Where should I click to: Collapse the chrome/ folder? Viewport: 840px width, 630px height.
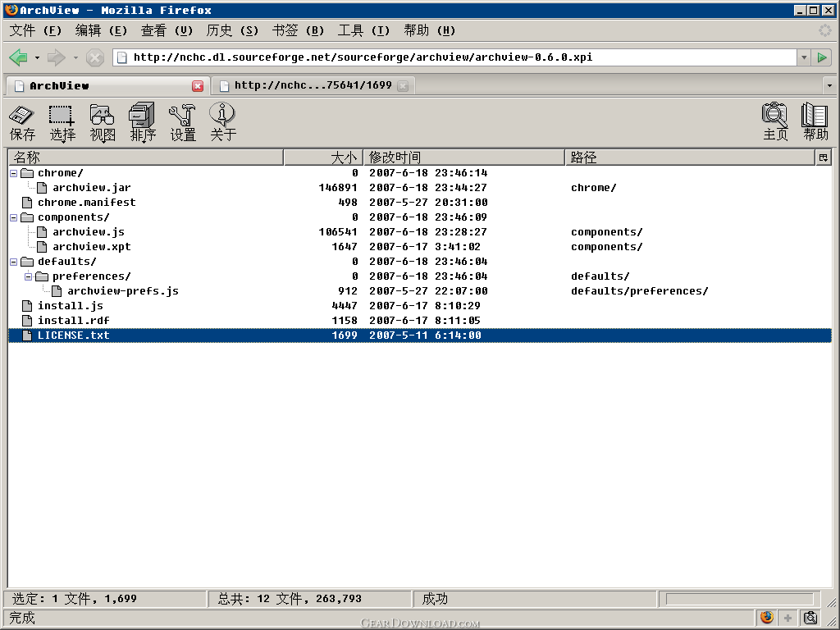13,174
